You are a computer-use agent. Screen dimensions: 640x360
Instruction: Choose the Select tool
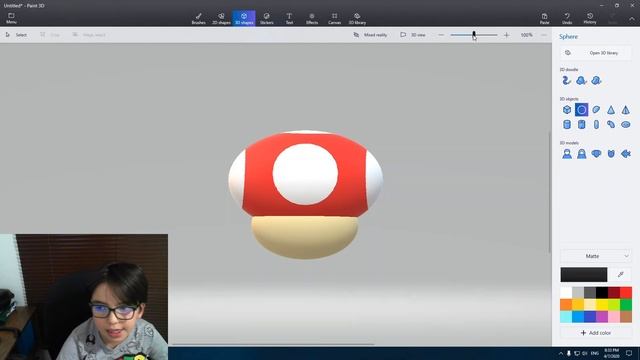(x=16, y=35)
